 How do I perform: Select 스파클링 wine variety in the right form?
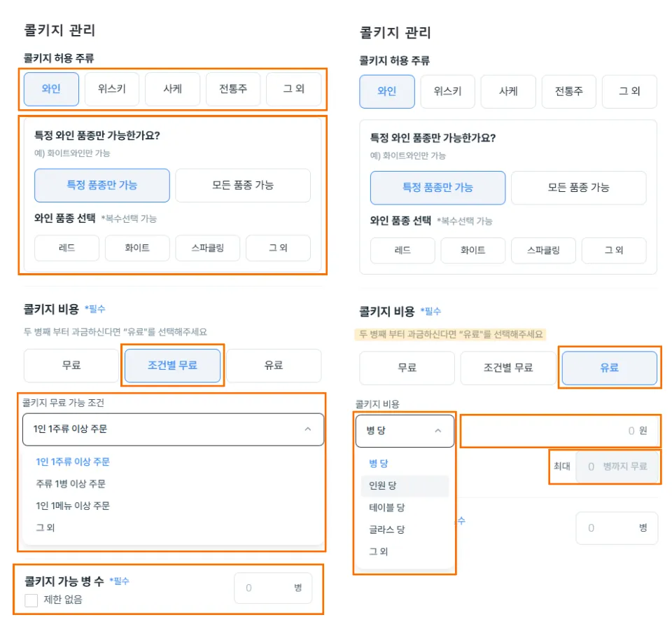pyautogui.click(x=543, y=250)
